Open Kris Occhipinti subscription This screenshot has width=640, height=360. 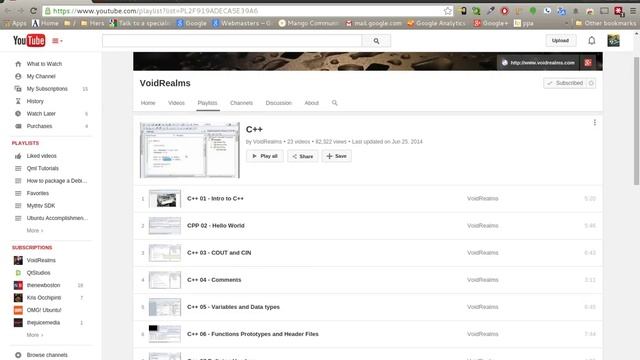click(44, 298)
